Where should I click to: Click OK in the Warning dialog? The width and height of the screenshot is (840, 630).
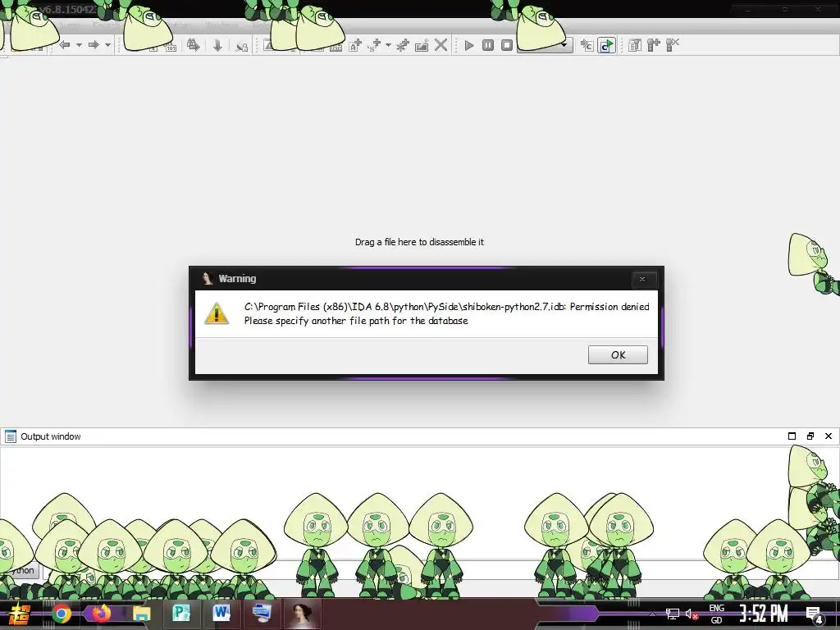pos(618,354)
